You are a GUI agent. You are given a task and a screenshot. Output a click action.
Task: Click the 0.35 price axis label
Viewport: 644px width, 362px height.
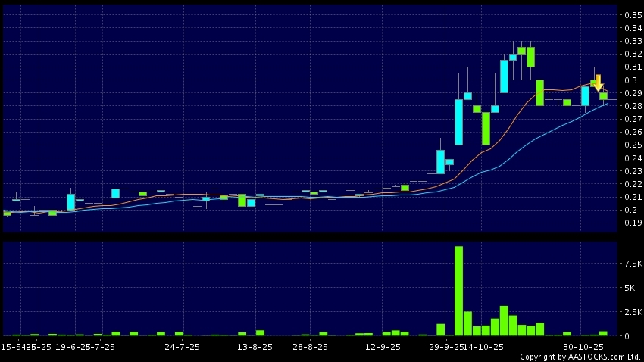click(633, 15)
